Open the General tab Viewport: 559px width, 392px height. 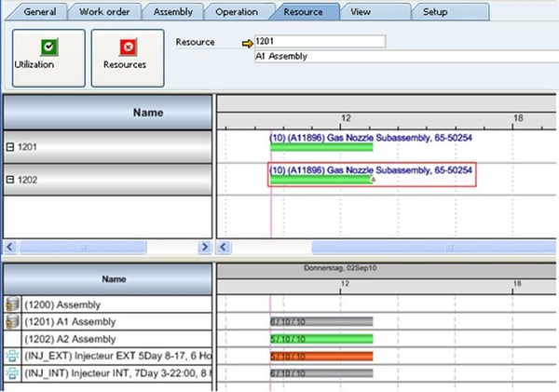click(39, 12)
